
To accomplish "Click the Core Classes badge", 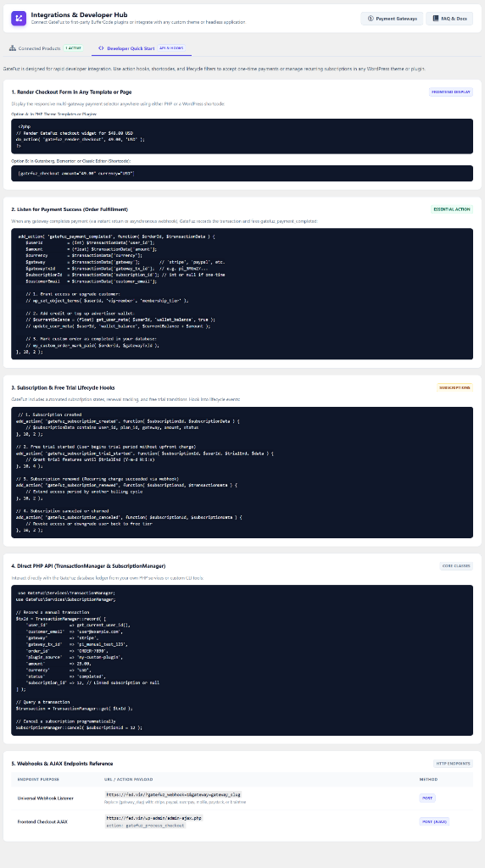I will [457, 565].
